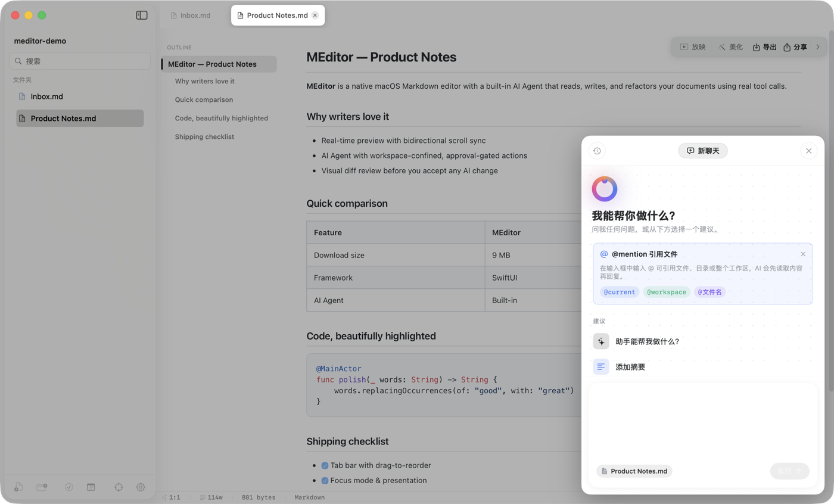This screenshot has height=504, width=834.
Task: Switch to the Inbox.md tab
Action: click(x=190, y=15)
